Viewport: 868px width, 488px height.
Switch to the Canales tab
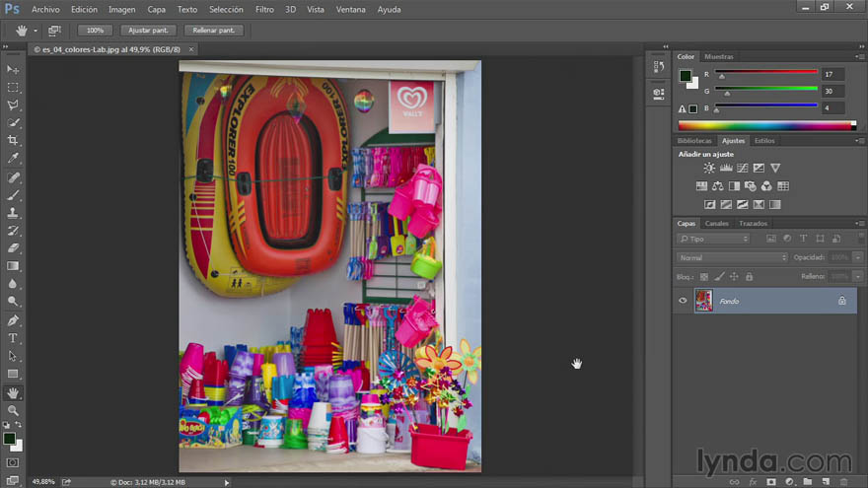coord(716,224)
